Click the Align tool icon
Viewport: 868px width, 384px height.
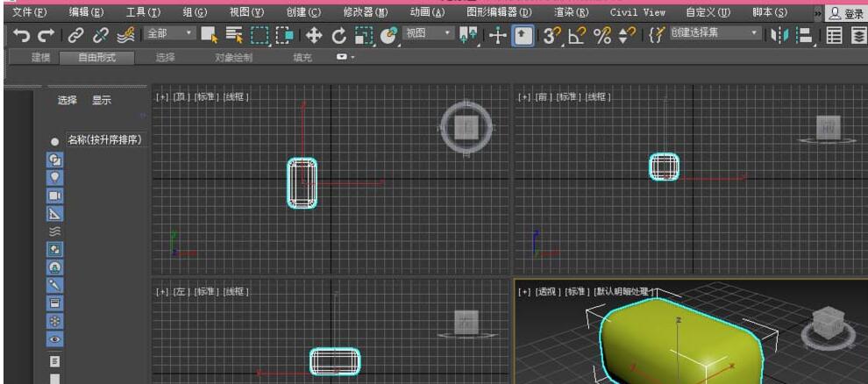pos(804,36)
